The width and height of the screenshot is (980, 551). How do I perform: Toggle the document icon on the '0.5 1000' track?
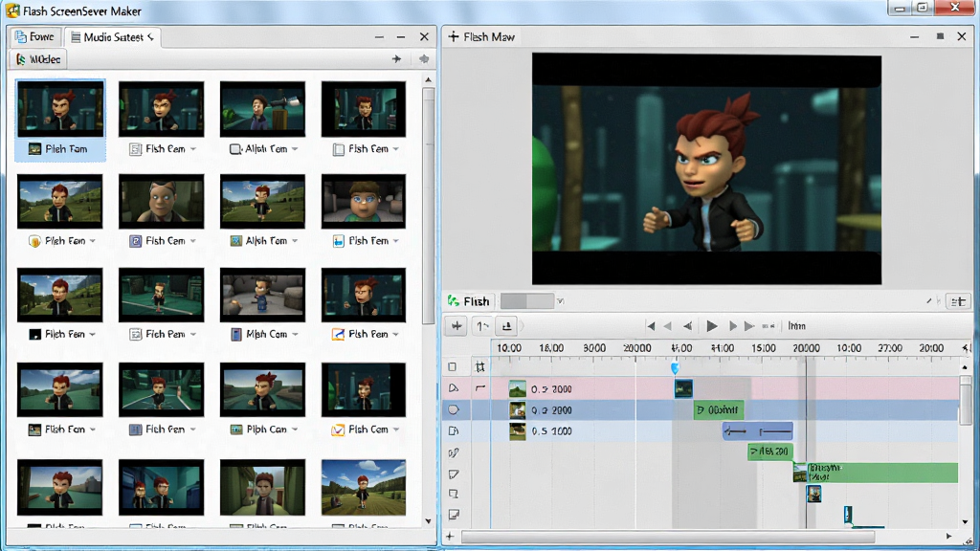(x=454, y=431)
